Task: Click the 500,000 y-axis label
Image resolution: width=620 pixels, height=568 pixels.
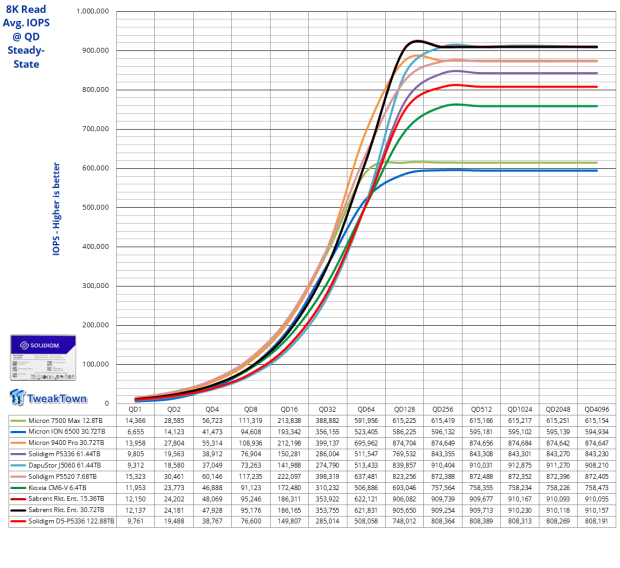Action: tap(96, 207)
